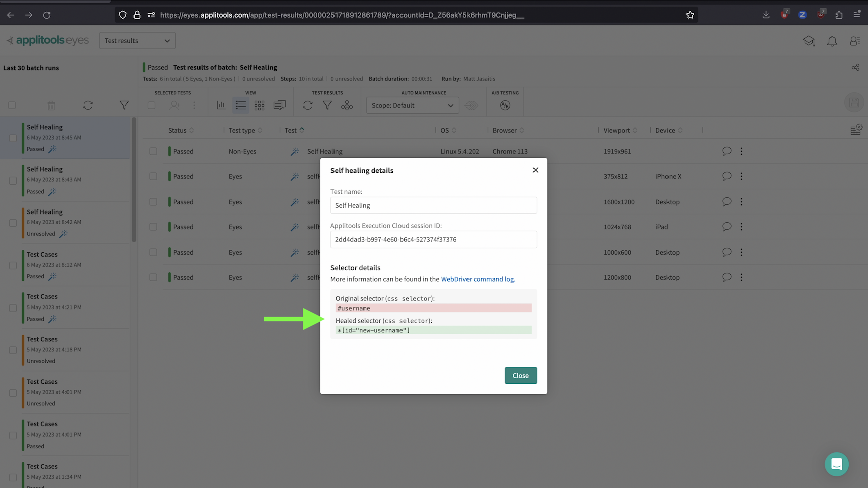Sort by Device column
The height and width of the screenshot is (488, 868).
point(669,130)
